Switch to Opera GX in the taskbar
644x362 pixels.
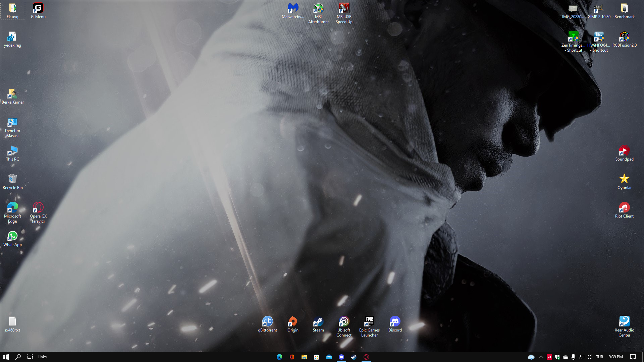click(x=366, y=357)
